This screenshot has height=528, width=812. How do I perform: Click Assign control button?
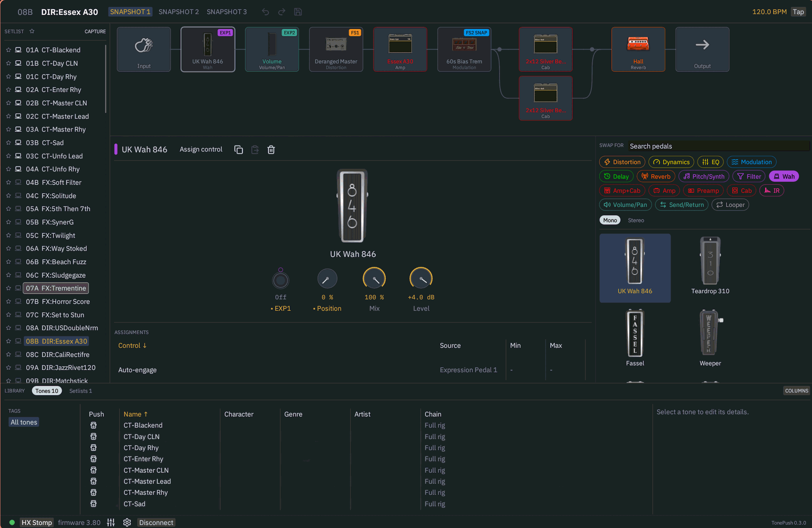pyautogui.click(x=201, y=149)
